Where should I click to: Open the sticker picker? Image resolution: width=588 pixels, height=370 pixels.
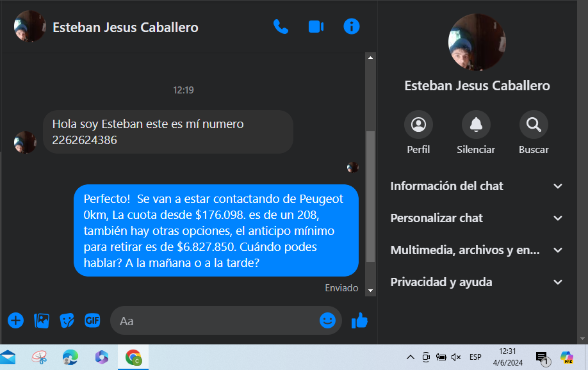pyautogui.click(x=67, y=321)
